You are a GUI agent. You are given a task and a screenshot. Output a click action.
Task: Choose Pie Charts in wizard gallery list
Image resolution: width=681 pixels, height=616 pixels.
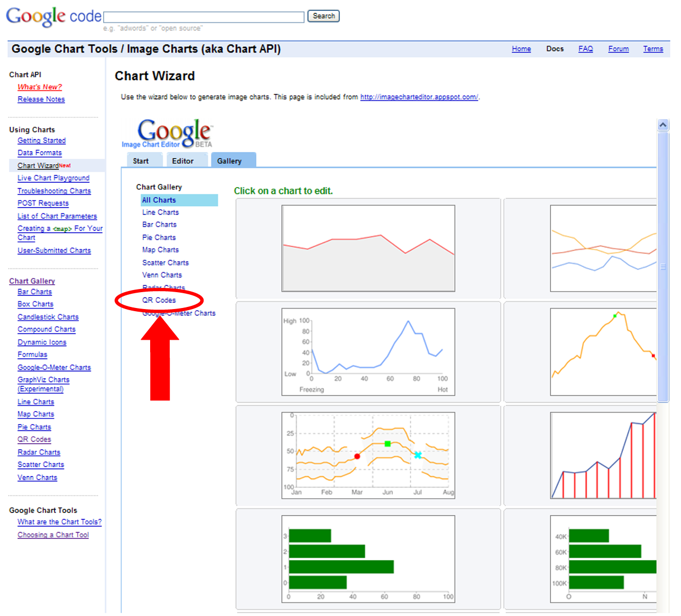pos(159,238)
